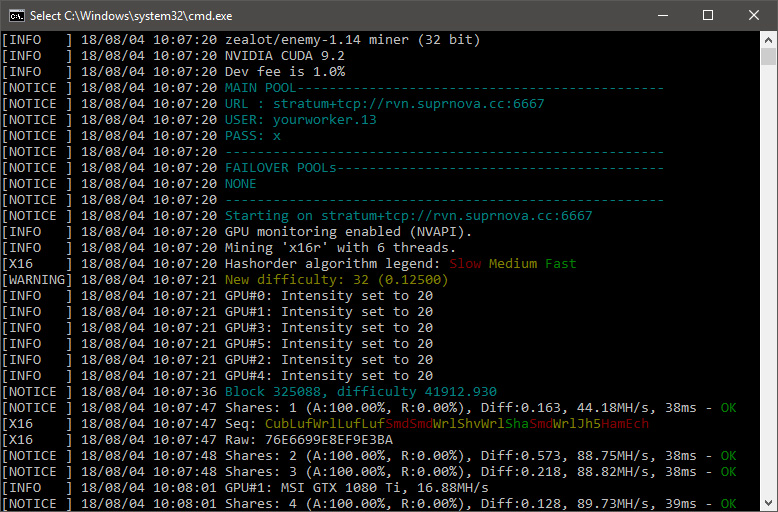This screenshot has width=778, height=512.
Task: Close the cmd.exe window
Action: (x=754, y=15)
